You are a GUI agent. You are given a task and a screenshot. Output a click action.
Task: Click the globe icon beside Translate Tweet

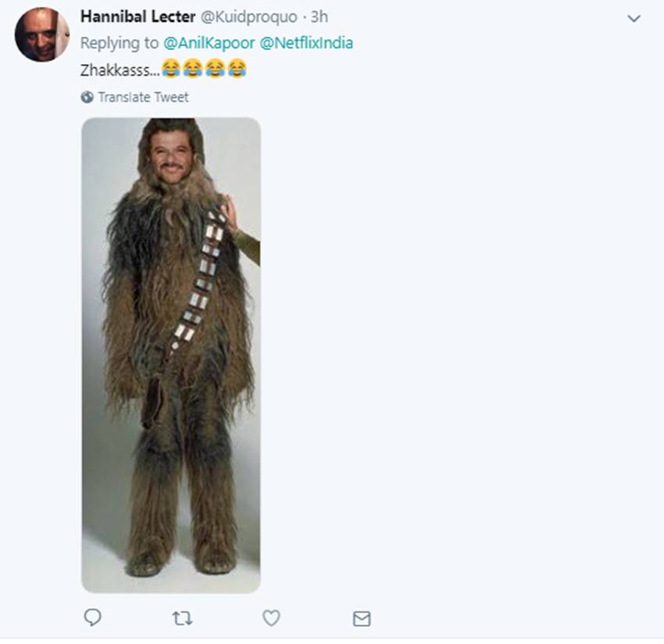(87, 98)
